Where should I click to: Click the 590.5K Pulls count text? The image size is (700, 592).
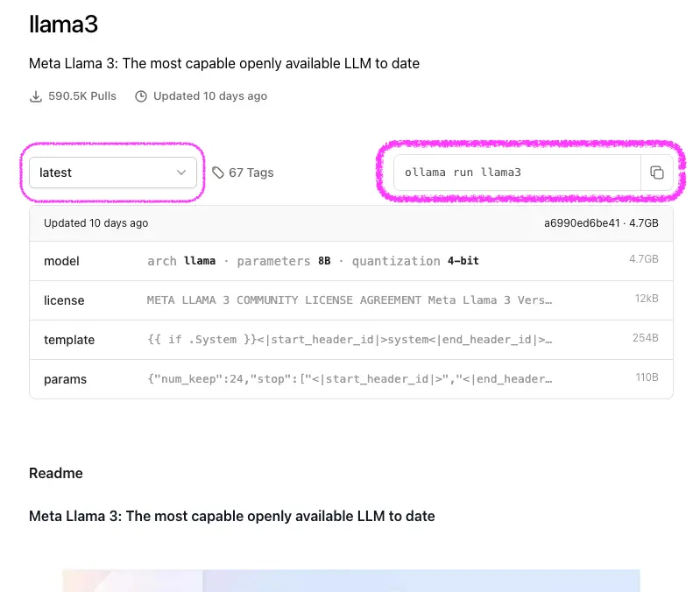coord(82,96)
